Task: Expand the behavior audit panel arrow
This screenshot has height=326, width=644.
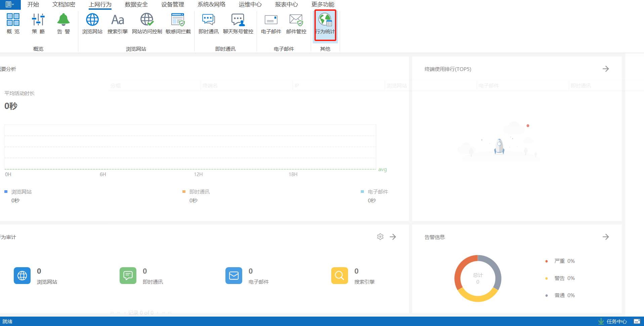Action: pos(393,237)
